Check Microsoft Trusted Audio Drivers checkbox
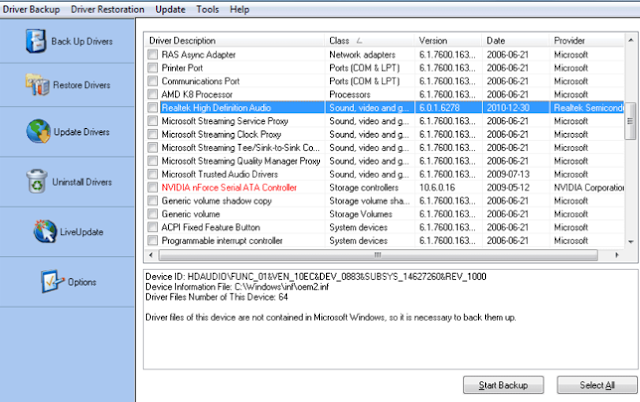Image resolution: width=640 pixels, height=402 pixels. 153,174
